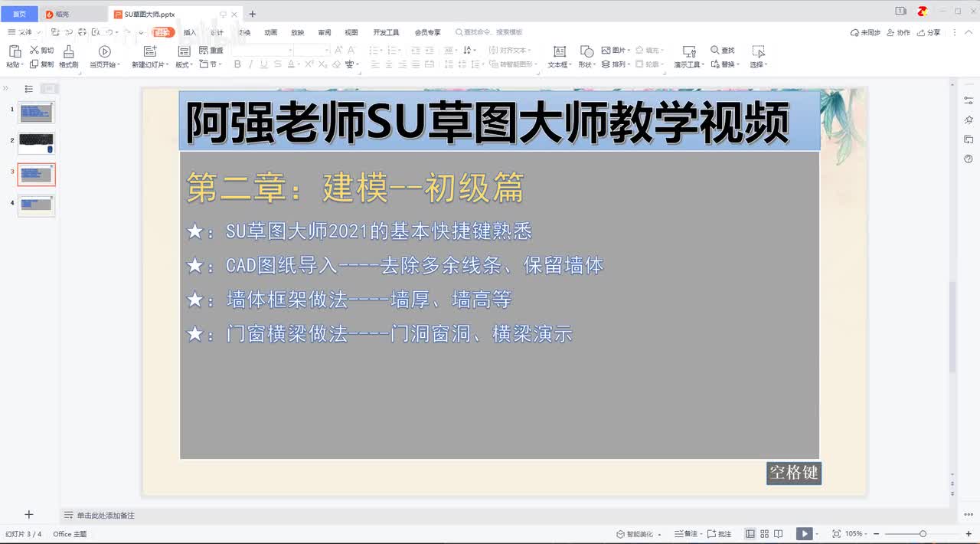Toggle Strikethrough formatting
Image resolution: width=980 pixels, height=544 pixels.
[278, 64]
